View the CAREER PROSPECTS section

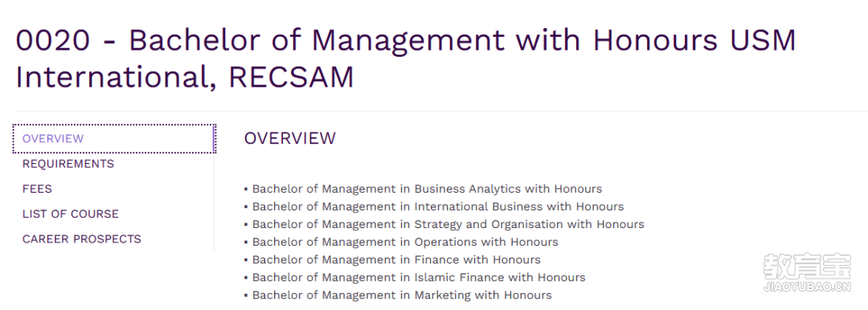pyautogui.click(x=81, y=239)
